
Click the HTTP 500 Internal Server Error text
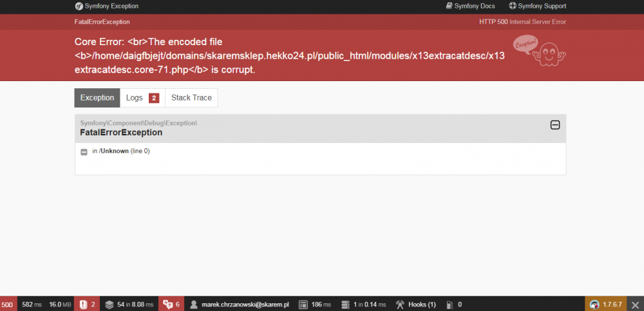[522, 22]
